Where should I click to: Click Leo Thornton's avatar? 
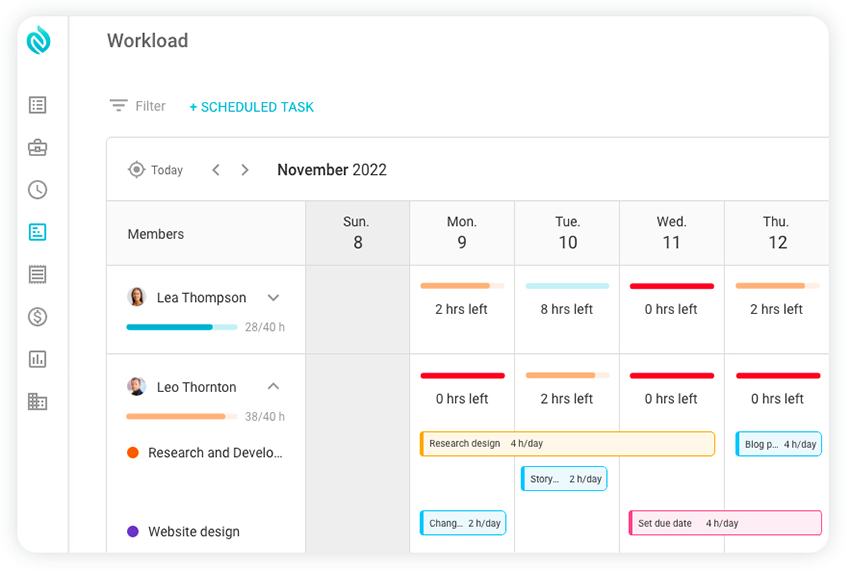137,386
